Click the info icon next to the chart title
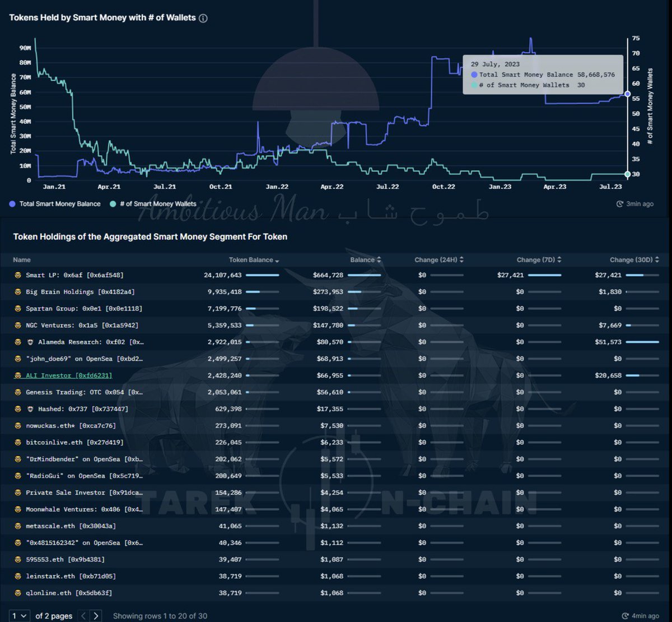The width and height of the screenshot is (672, 622). point(202,17)
